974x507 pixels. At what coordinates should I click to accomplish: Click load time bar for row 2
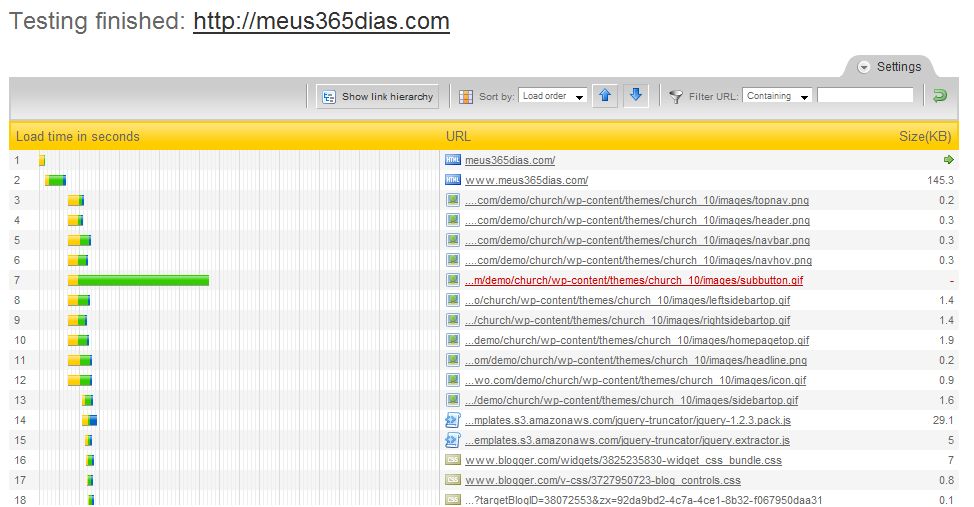(x=55, y=180)
